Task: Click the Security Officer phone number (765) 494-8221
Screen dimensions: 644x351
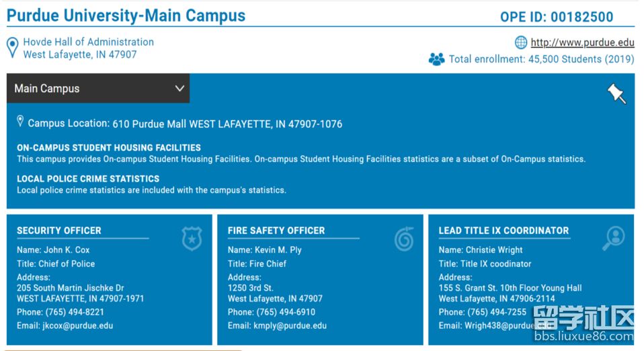Action: click(75, 312)
